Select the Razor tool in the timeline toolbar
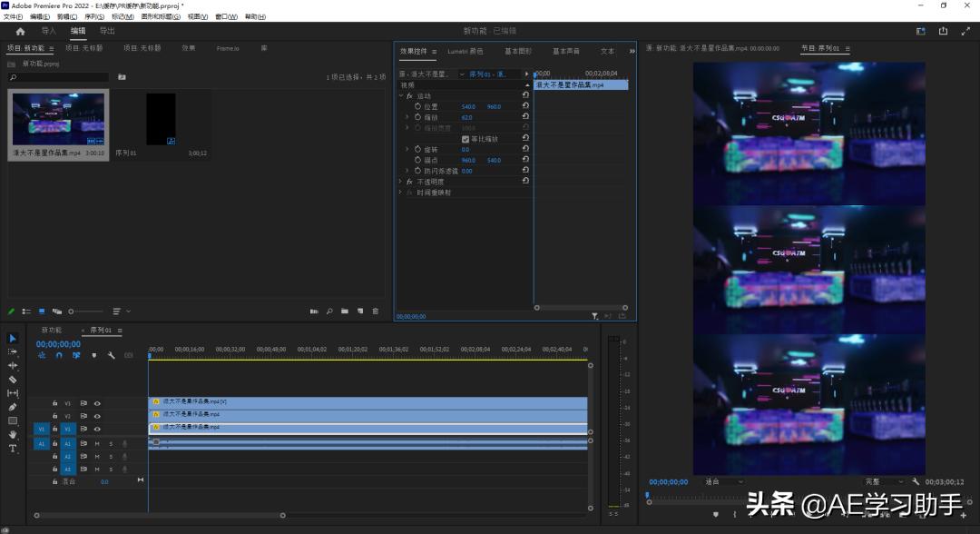The height and width of the screenshot is (534, 980). pyautogui.click(x=12, y=380)
